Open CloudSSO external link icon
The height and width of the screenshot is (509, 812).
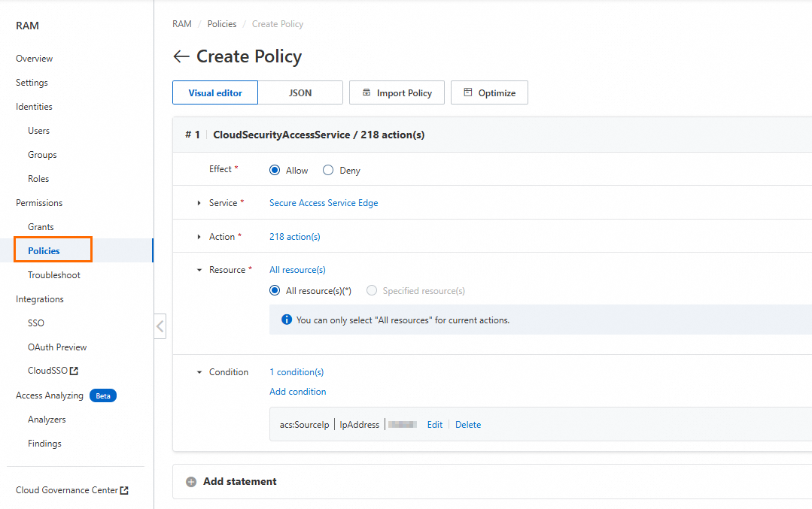click(x=75, y=371)
